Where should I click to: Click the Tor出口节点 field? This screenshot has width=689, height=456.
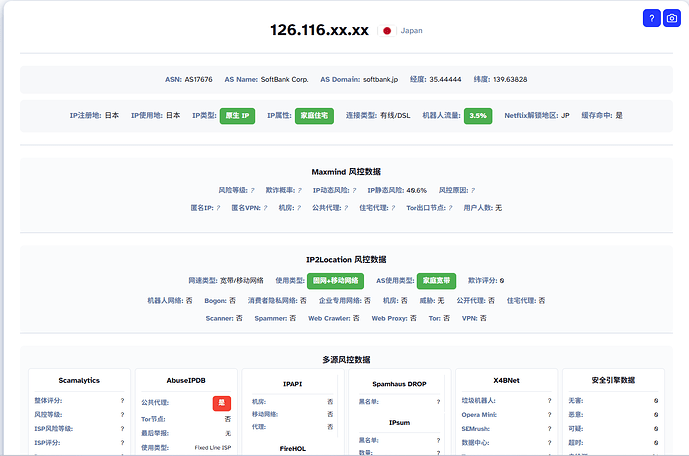pyautogui.click(x=429, y=208)
